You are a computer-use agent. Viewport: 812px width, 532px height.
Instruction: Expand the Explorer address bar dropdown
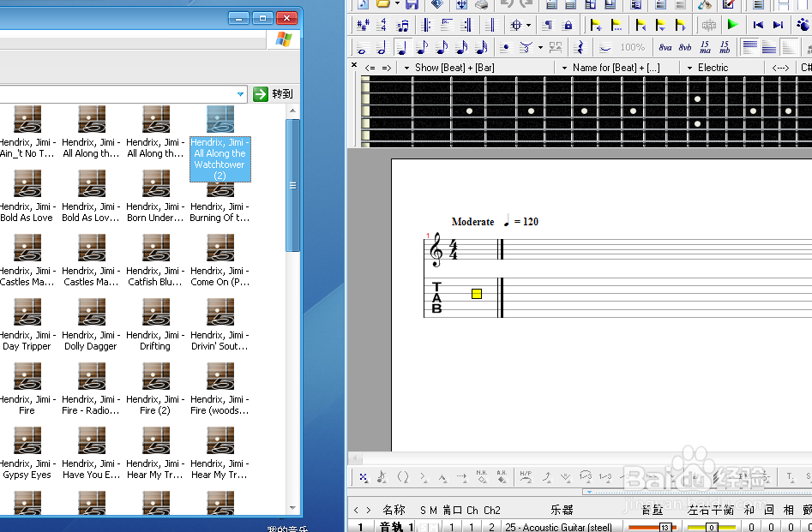[240, 94]
